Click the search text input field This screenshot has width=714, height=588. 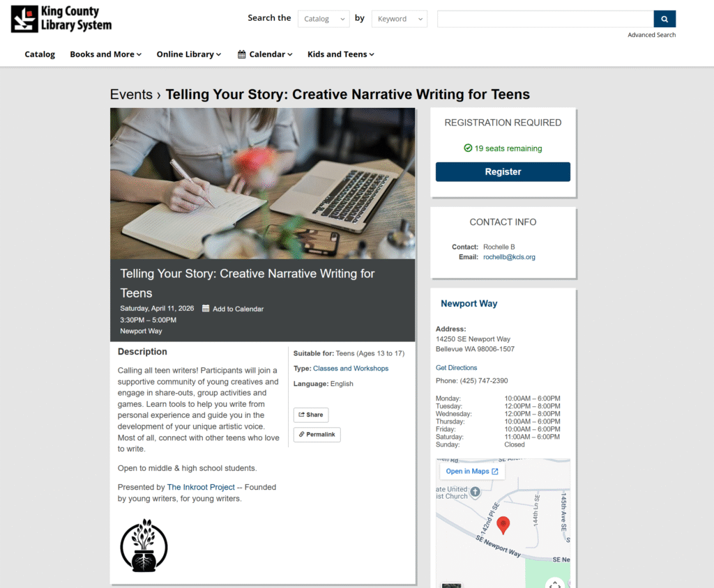[x=545, y=19]
